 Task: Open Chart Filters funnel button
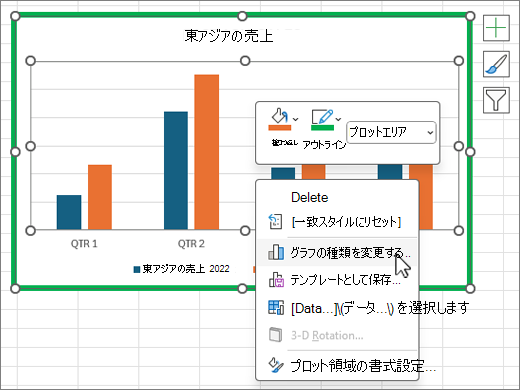point(496,100)
